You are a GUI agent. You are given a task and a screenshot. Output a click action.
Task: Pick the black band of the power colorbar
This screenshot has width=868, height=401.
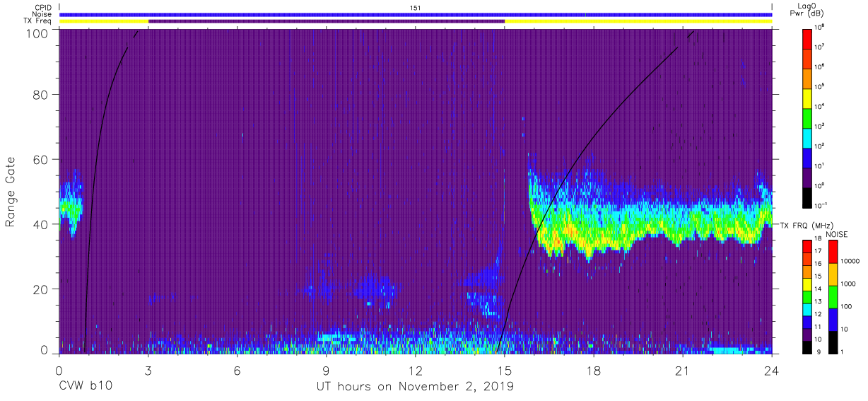tap(807, 197)
